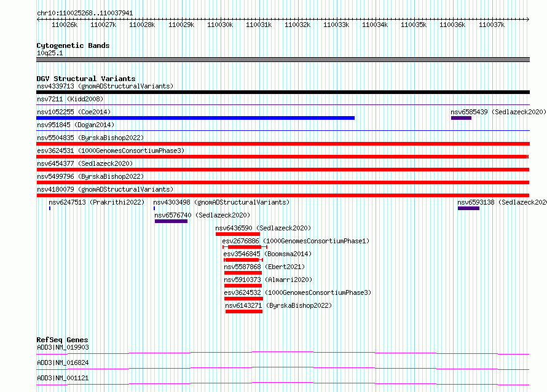547x392 pixels.
Task: Click the Cytogenetic Bands track title
Action: point(73,45)
